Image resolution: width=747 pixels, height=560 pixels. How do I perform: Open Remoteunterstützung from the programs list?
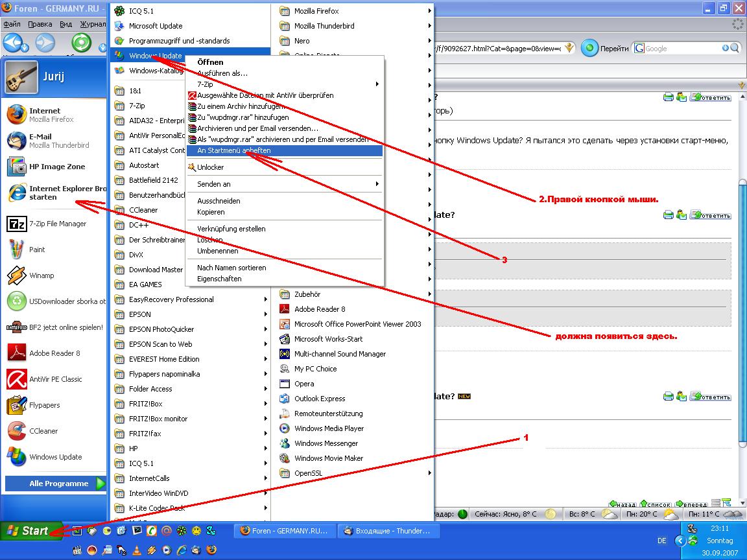point(352,414)
